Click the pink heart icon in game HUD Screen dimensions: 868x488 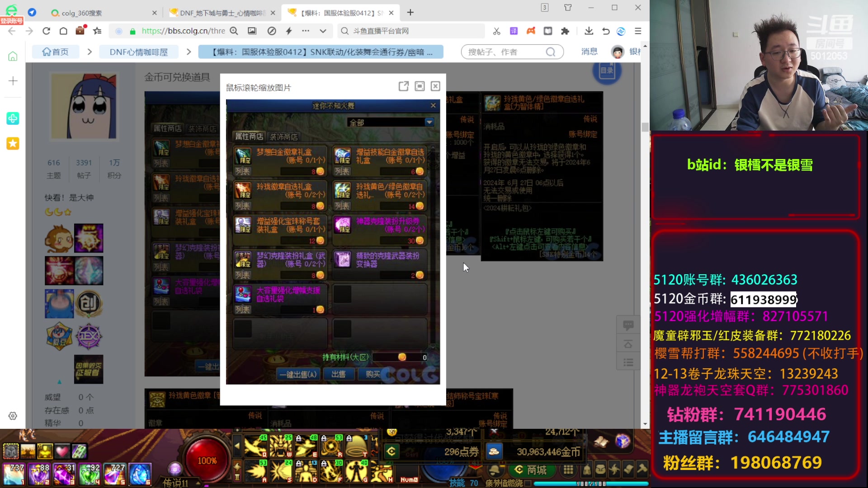(62, 450)
